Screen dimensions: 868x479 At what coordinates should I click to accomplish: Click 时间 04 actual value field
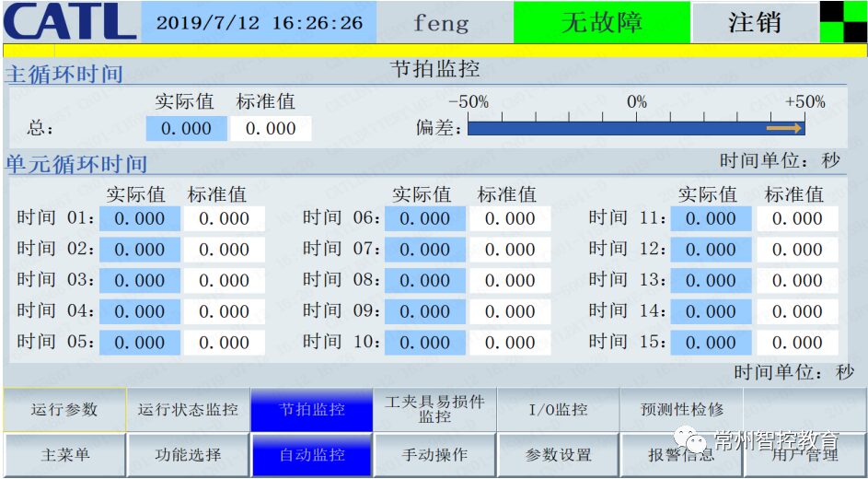(140, 311)
